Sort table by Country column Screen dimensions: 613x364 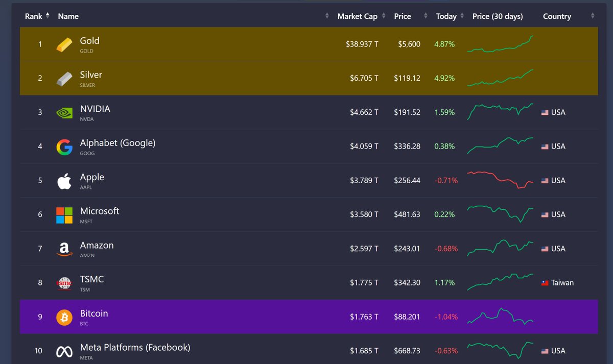pyautogui.click(x=557, y=16)
